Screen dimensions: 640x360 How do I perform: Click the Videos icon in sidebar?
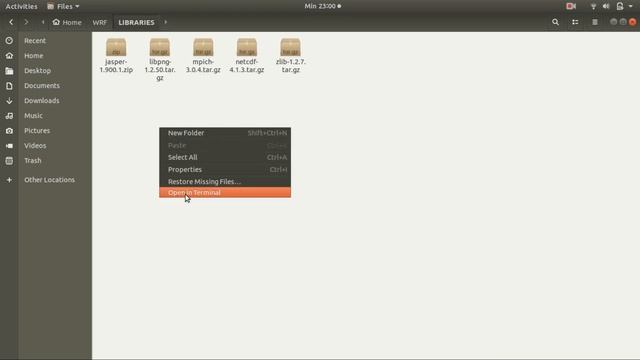pyautogui.click(x=9, y=146)
